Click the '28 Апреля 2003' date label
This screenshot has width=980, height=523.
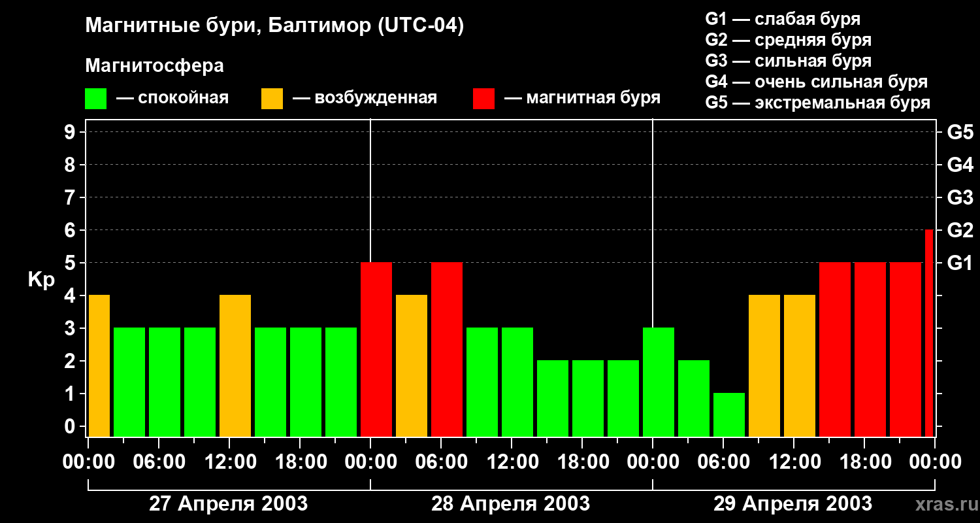coord(510,503)
